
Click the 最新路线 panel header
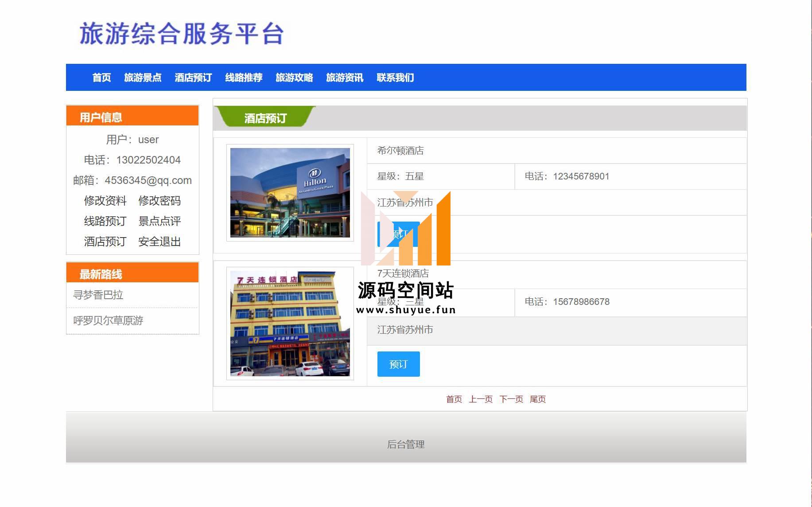click(x=132, y=273)
